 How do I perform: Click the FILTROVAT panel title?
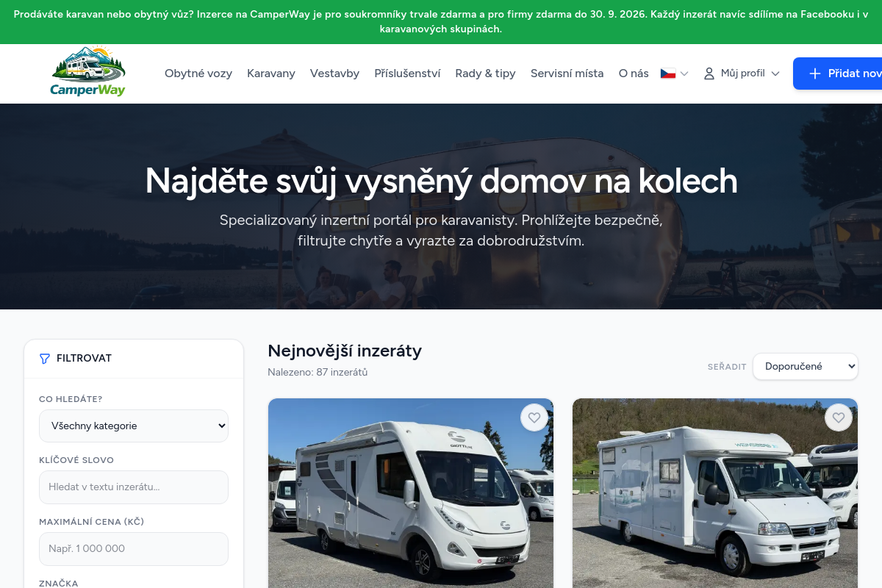pyautogui.click(x=84, y=359)
